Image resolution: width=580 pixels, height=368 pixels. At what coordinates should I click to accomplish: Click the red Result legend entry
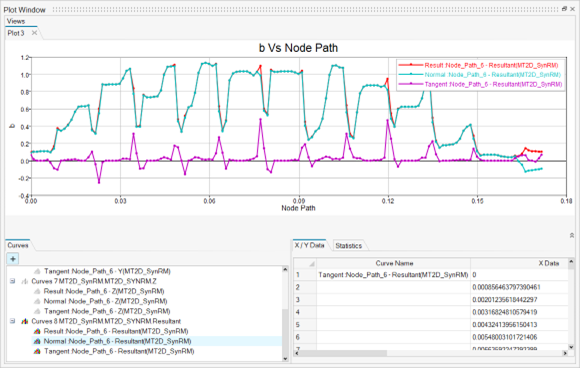(x=479, y=65)
